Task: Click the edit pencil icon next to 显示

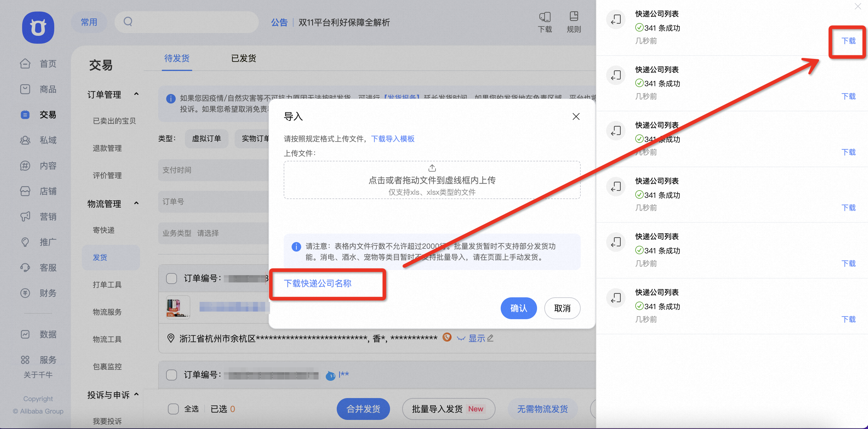Action: [x=490, y=338]
